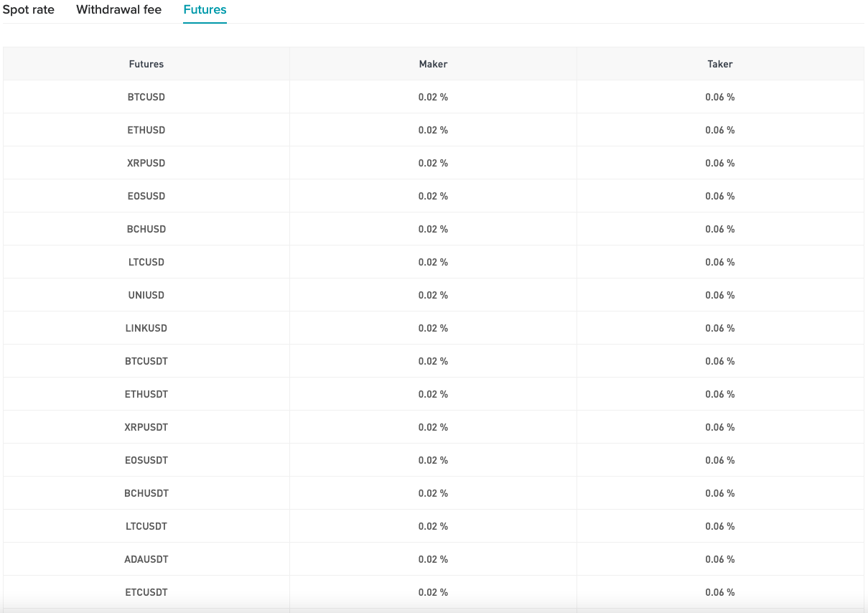Click the Maker column header
The width and height of the screenshot is (868, 613).
pos(433,64)
